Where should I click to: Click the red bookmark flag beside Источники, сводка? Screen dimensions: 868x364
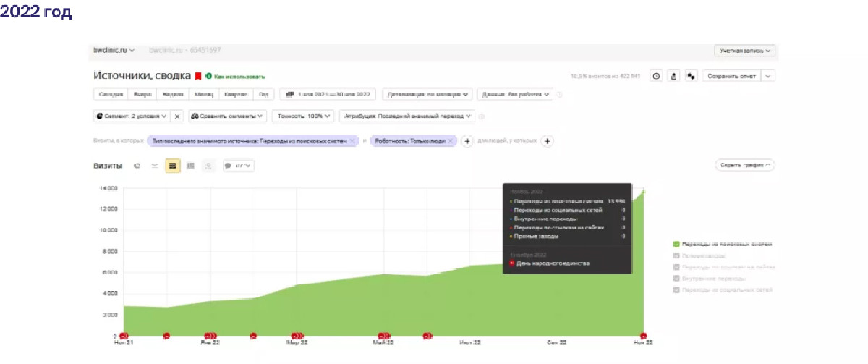click(x=198, y=75)
